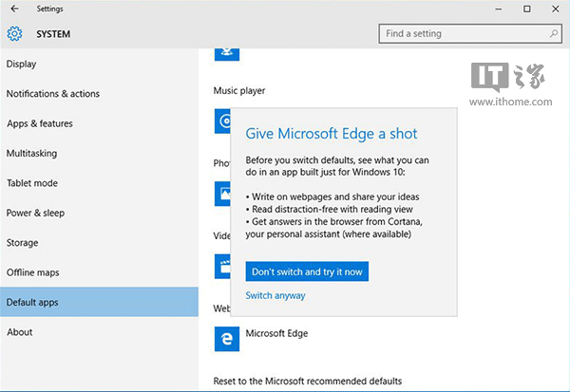Viewport: 570px width, 392px height.
Task: Open the Display settings page
Action: (99, 64)
